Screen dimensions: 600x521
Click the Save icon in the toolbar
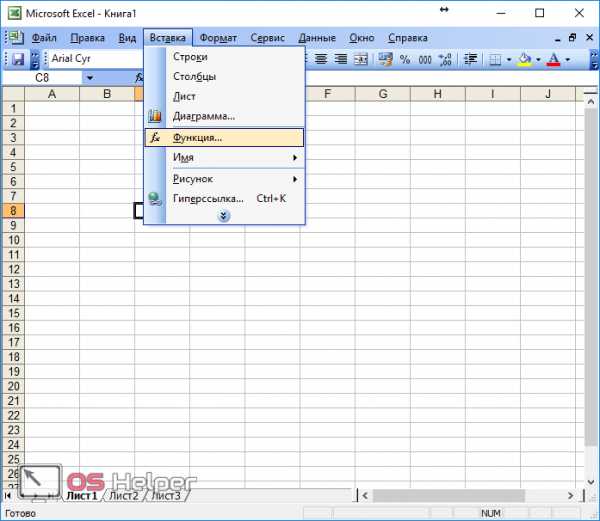click(18, 59)
